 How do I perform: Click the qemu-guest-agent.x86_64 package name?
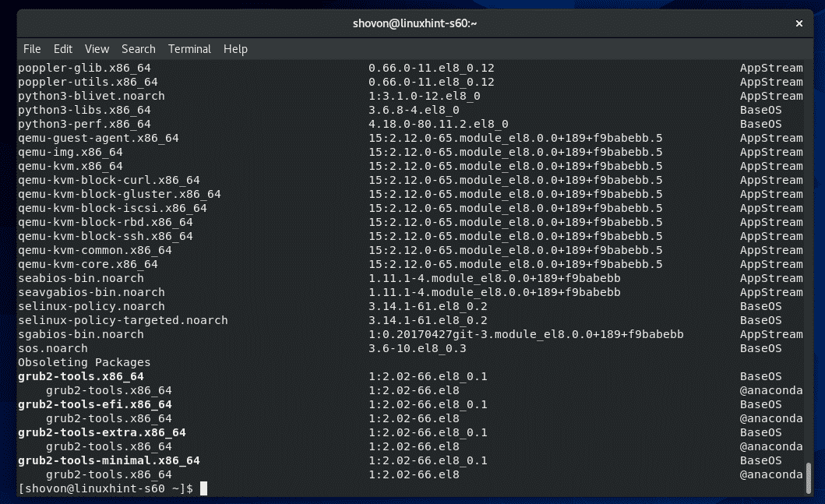[98, 138]
